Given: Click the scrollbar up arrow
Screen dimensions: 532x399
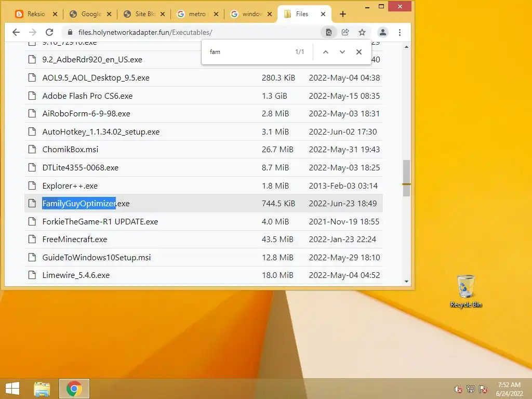Looking at the screenshot, I should pyautogui.click(x=406, y=47).
